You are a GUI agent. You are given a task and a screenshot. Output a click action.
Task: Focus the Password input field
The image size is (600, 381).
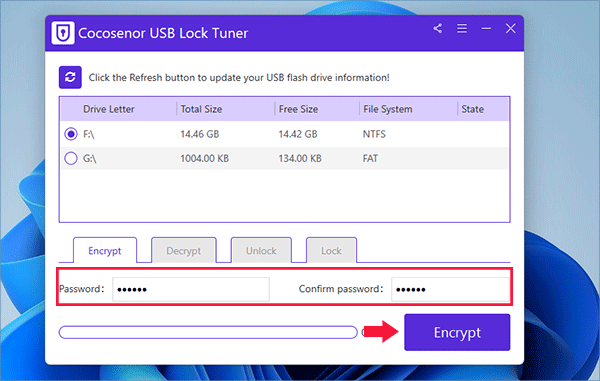(x=191, y=289)
